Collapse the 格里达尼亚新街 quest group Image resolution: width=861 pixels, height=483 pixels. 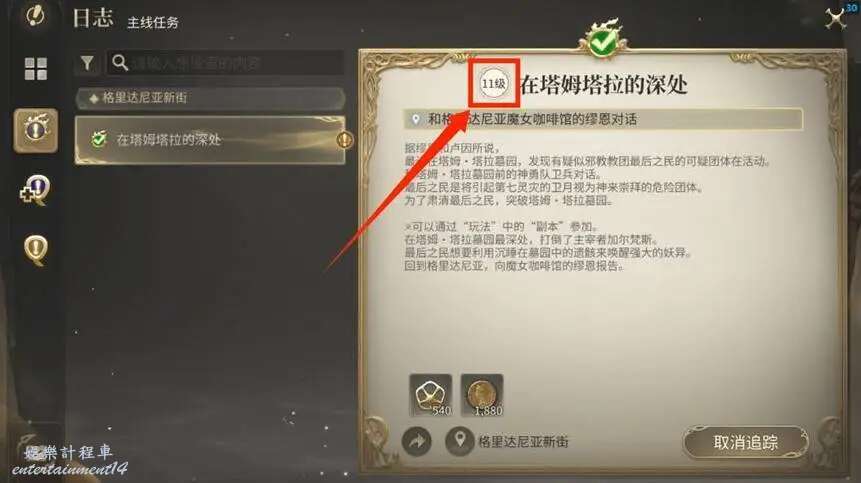(210, 98)
